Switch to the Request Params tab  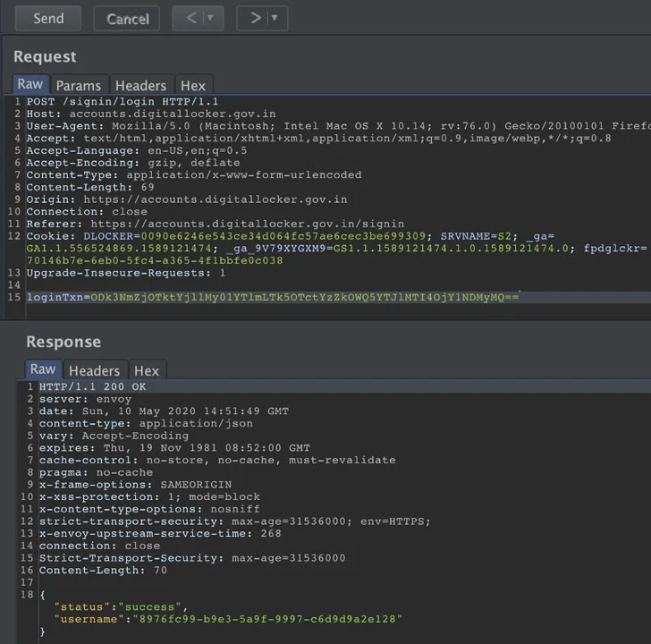point(79,86)
